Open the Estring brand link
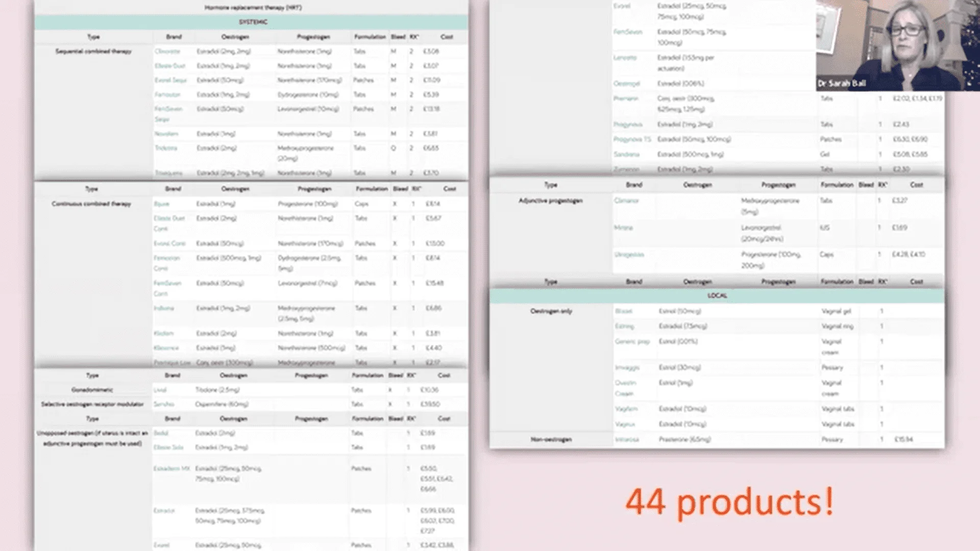Screen dimensions: 980x551 [x=624, y=326]
